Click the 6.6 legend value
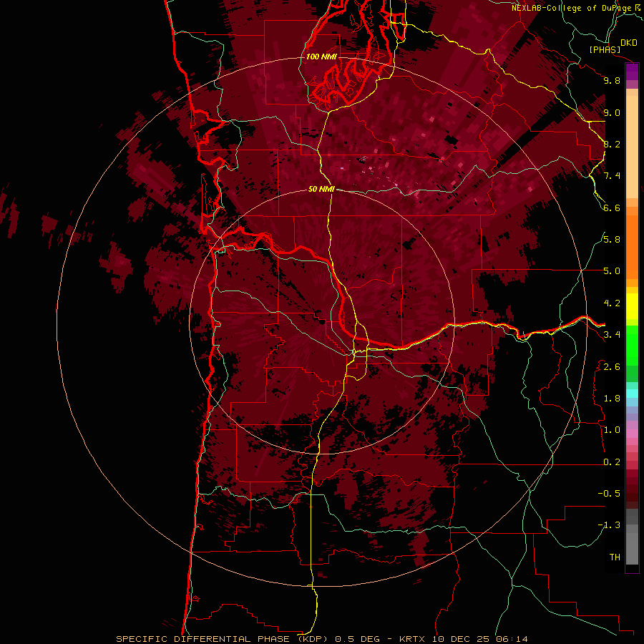Viewport: 644px width, 644px height. pyautogui.click(x=612, y=208)
